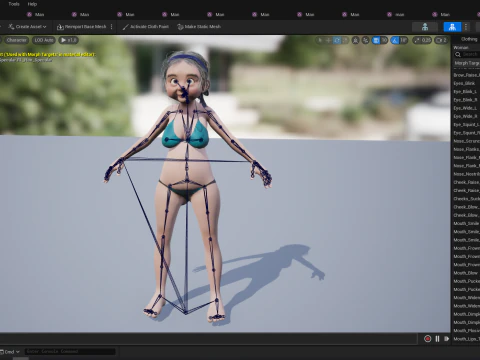The image size is (480, 360).
Task: Open the Character viewport menu
Action: (x=16, y=40)
